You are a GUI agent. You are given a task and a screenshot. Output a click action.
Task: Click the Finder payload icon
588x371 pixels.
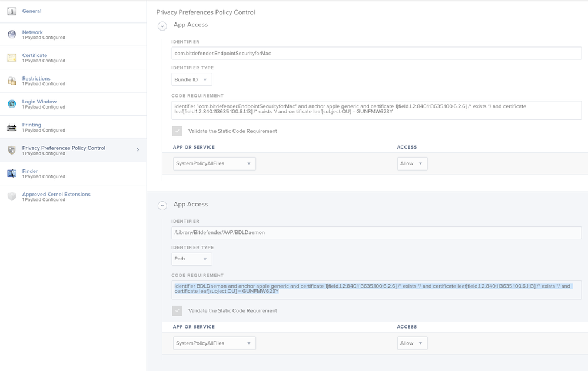pyautogui.click(x=12, y=173)
